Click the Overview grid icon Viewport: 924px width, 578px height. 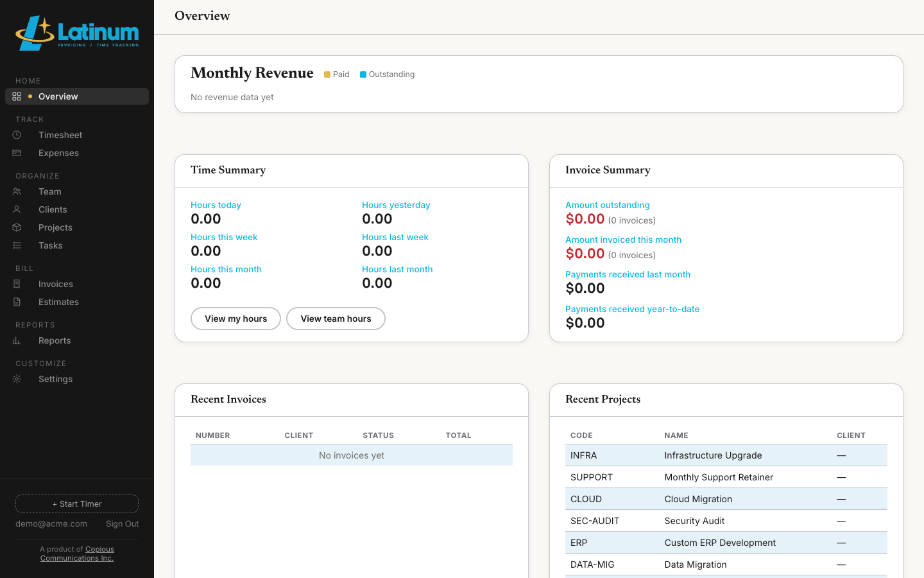17,96
